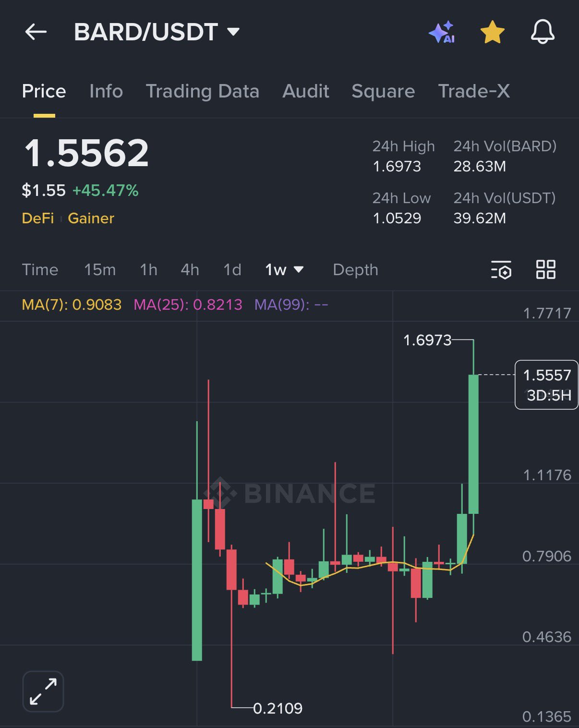Open the AI insights sparkle icon

pyautogui.click(x=442, y=32)
